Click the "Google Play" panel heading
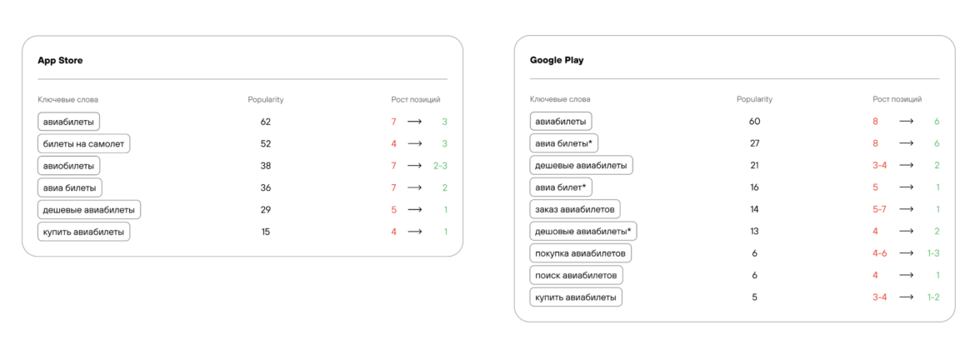The height and width of the screenshot is (360, 980). tap(557, 61)
